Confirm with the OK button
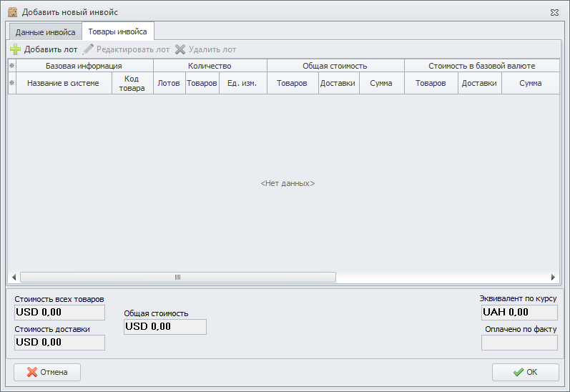Screen dimensions: 570x392 click(x=525, y=372)
